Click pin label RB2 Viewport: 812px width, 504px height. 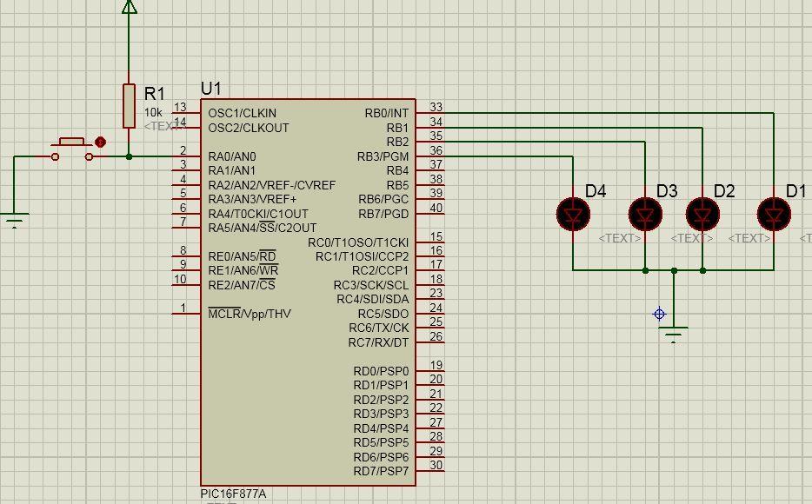coord(397,142)
